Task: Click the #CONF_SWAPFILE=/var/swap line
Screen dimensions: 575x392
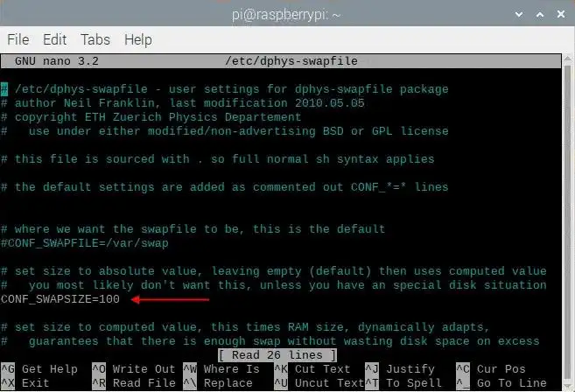Action: tap(85, 243)
